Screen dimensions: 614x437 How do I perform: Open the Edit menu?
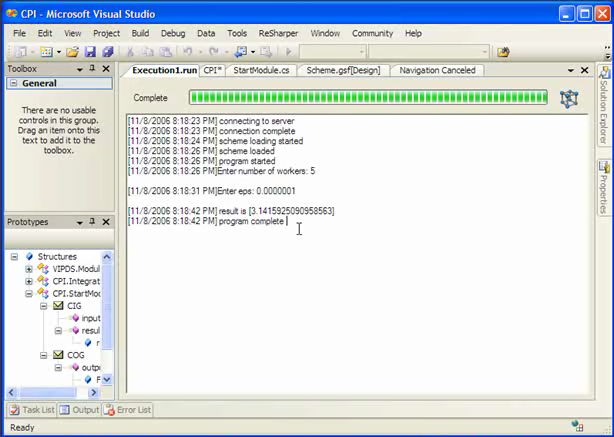[45, 33]
